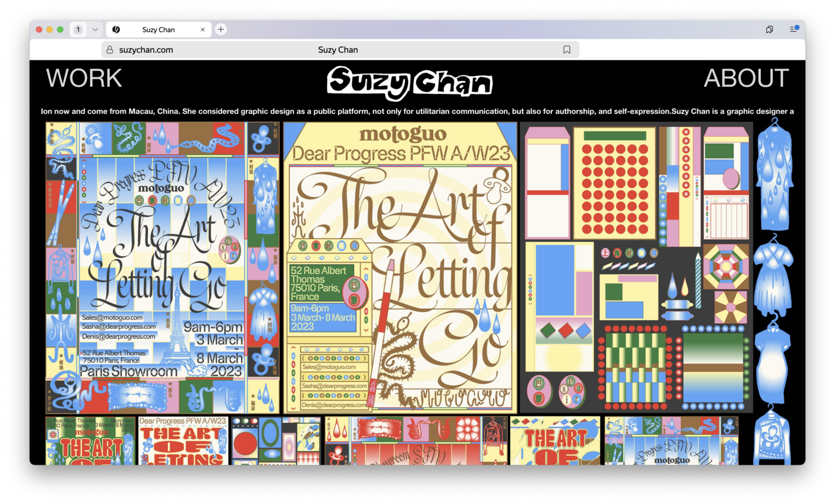This screenshot has width=835, height=504.
Task: Select the top blue droplet dress image
Action: [774, 174]
